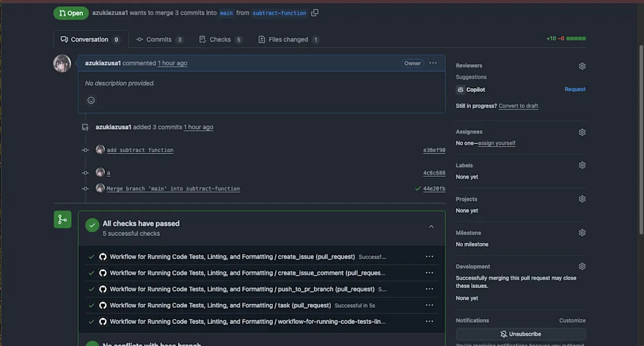Request review from Copilot
This screenshot has height=346, width=644.
[x=575, y=89]
